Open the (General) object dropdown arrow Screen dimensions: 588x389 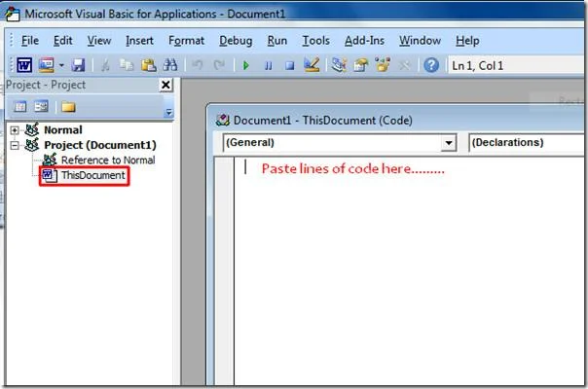click(x=448, y=143)
